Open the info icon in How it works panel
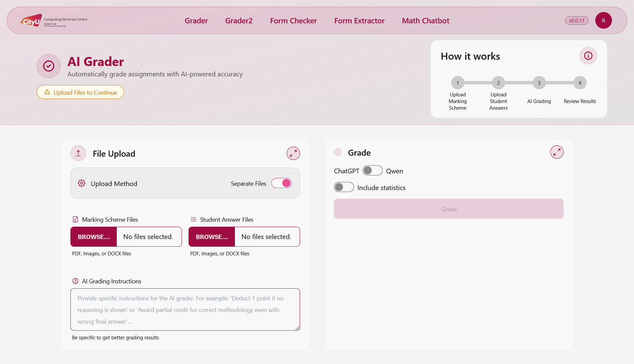 coord(588,56)
